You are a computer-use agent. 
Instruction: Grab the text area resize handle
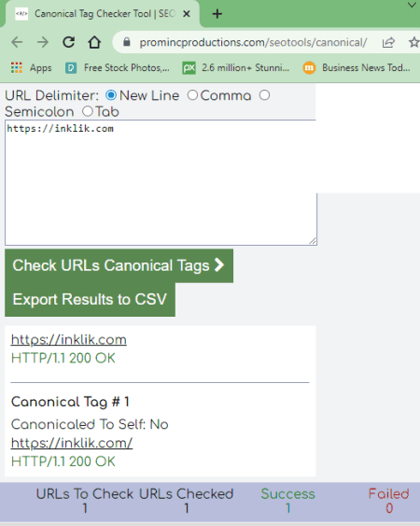313,241
